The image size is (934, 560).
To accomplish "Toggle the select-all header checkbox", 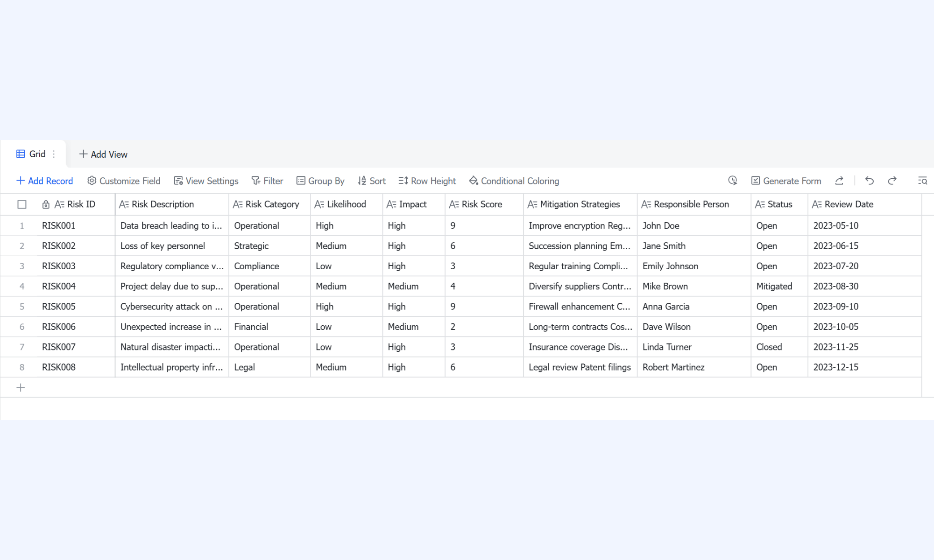I will [x=22, y=204].
